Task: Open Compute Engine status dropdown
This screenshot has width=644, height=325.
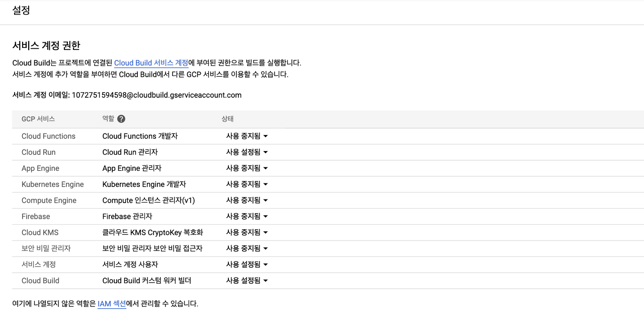Action: 247,201
